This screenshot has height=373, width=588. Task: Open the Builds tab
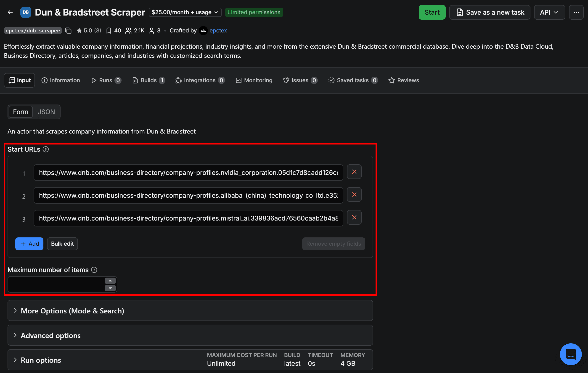(148, 80)
